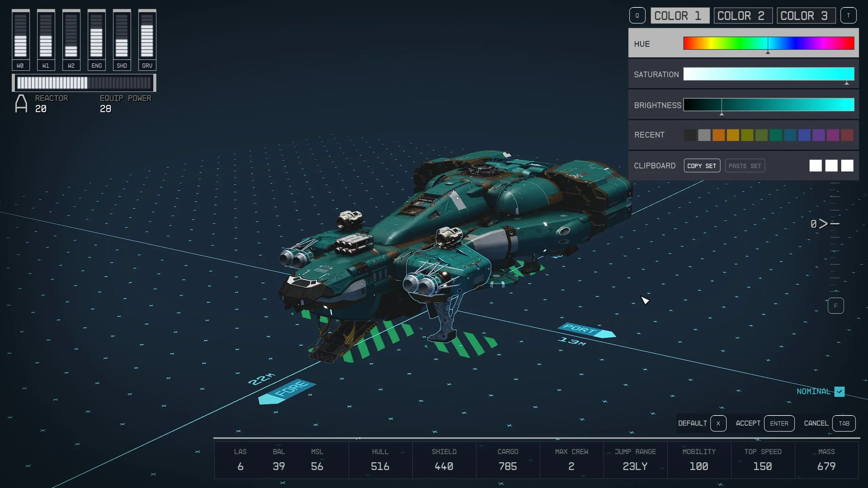Click the TAB key icon to cancel
The width and height of the screenshot is (868, 488).
(x=844, y=423)
